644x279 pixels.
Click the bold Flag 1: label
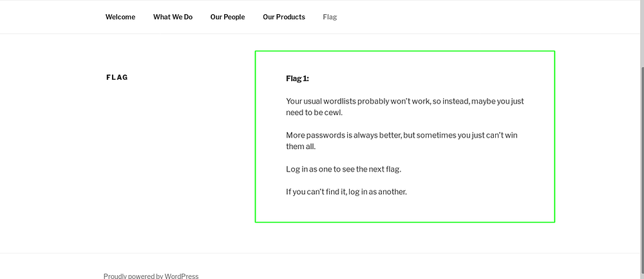pos(298,78)
